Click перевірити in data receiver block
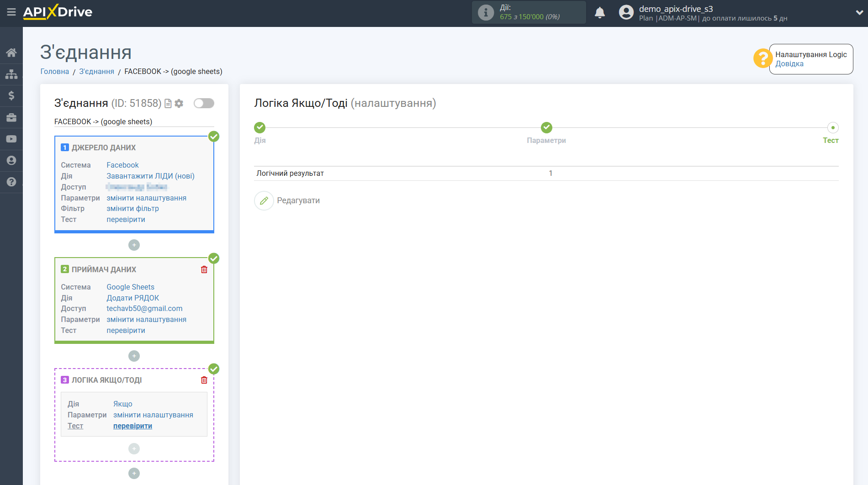 (126, 331)
